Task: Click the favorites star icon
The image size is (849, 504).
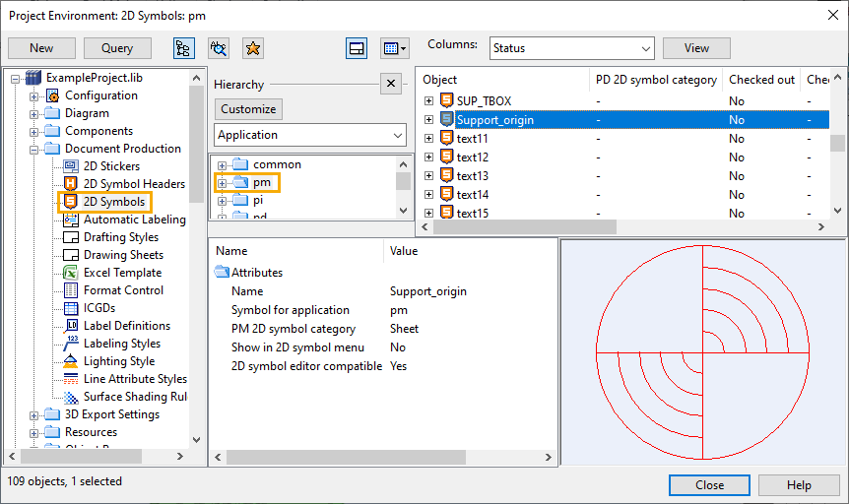Action: coord(253,47)
